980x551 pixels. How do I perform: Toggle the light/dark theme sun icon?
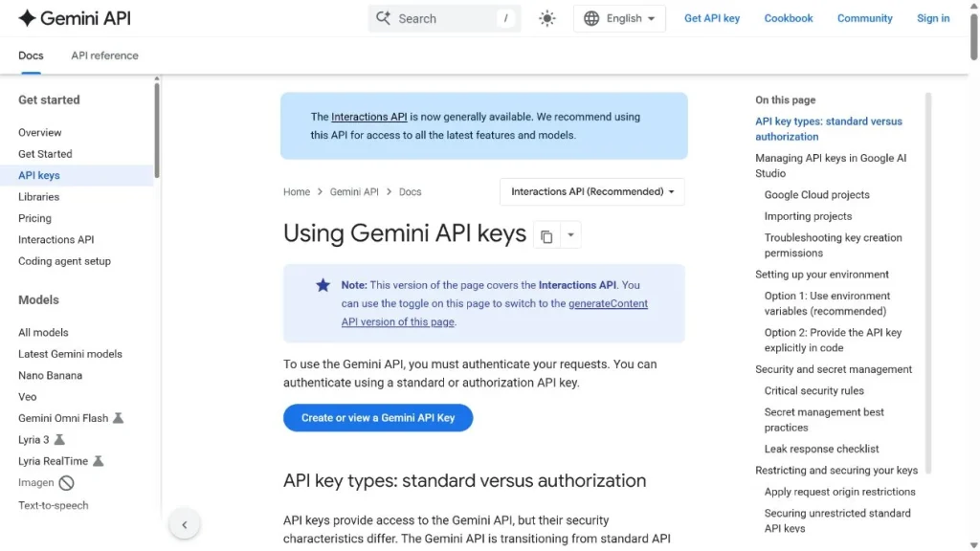(x=546, y=18)
